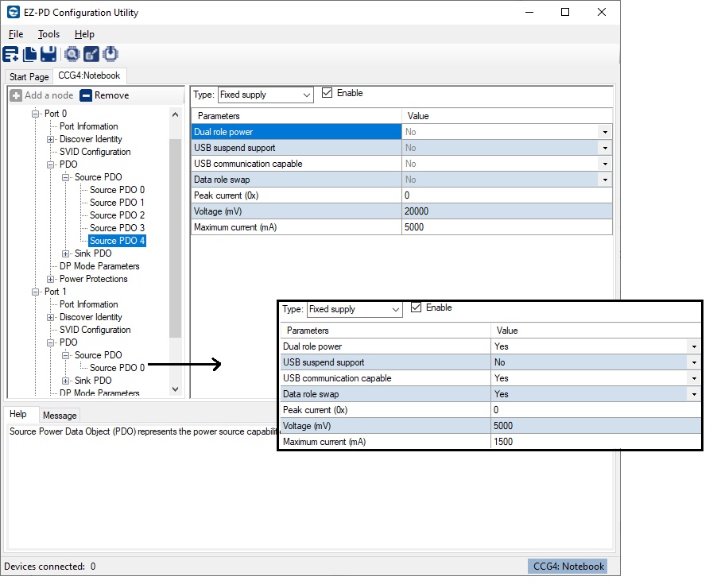
Task: Uncheck Enable checkbox in the upper parameters panel
Action: point(327,93)
